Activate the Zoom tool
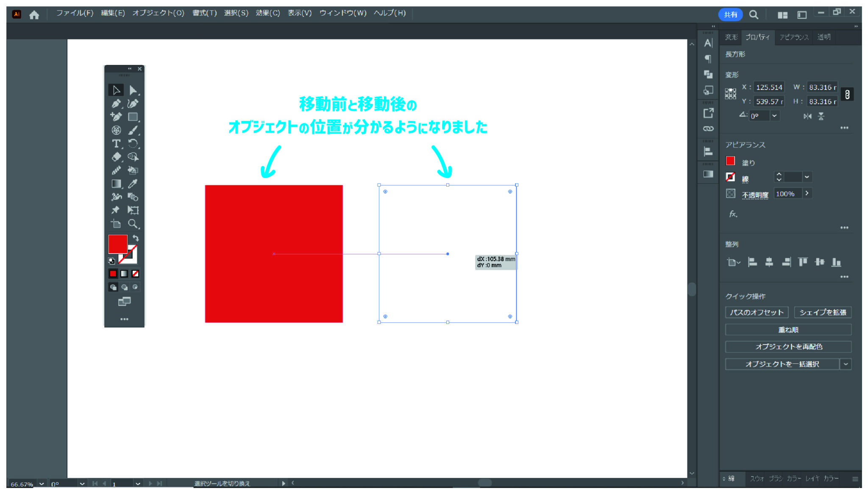The image size is (868, 494). click(x=133, y=224)
